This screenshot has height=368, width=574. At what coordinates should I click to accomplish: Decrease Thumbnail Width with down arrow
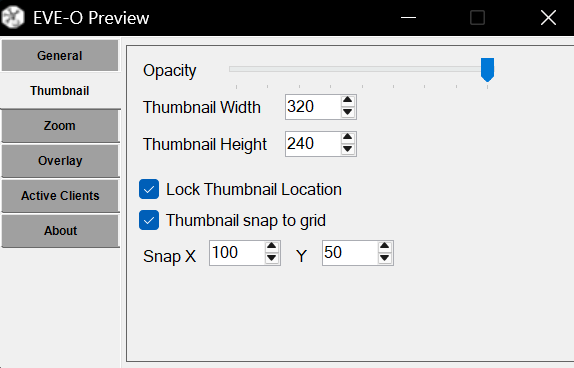[x=347, y=112]
